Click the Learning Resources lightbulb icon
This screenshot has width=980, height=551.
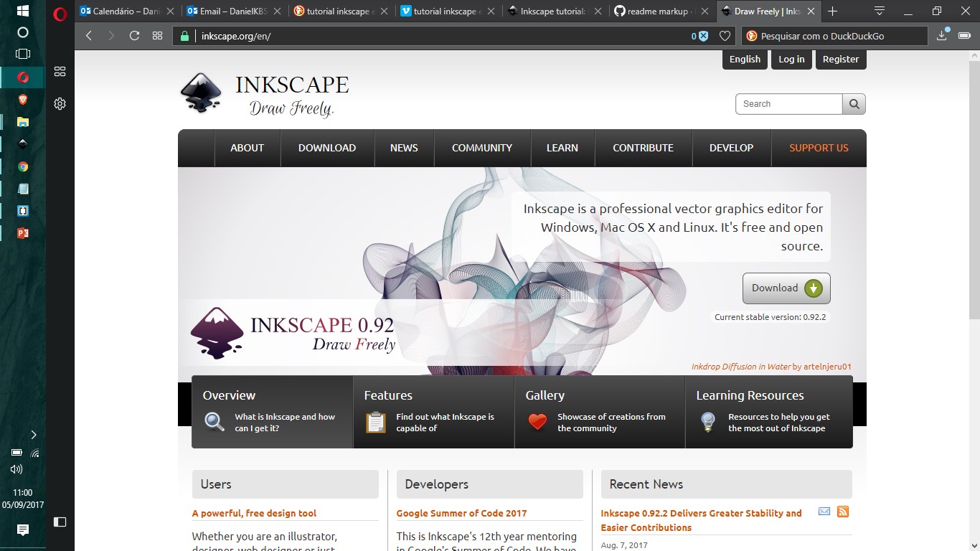coord(708,422)
